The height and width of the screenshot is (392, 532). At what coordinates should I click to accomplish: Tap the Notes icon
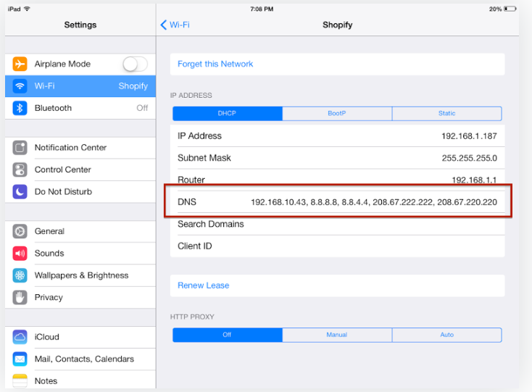[20, 381]
